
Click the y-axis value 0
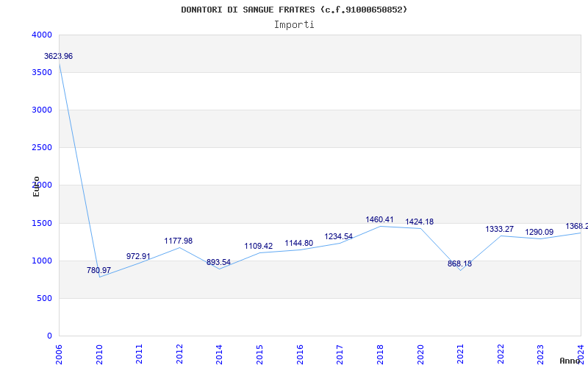49,336
